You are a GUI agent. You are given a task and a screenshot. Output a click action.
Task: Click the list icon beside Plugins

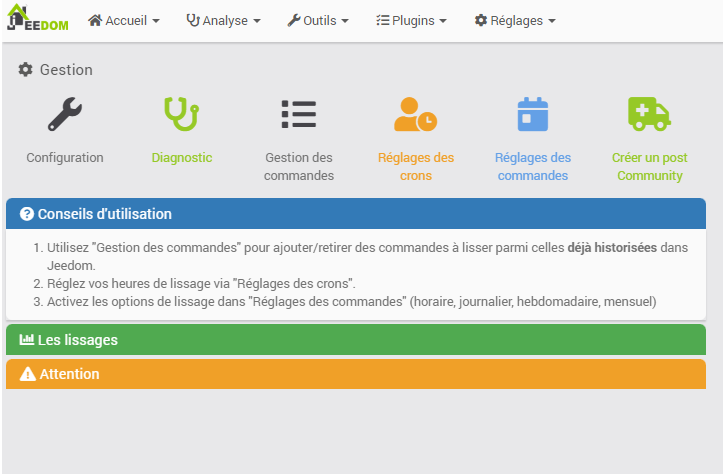tap(382, 20)
